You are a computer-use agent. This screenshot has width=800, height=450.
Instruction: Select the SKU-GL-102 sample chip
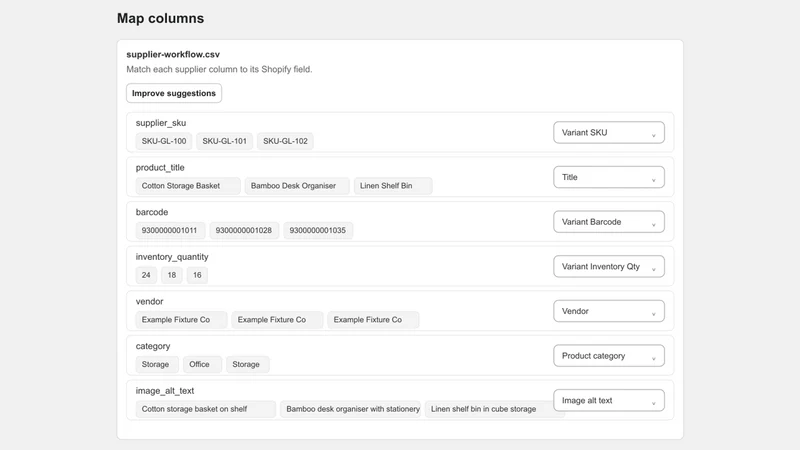(x=285, y=141)
